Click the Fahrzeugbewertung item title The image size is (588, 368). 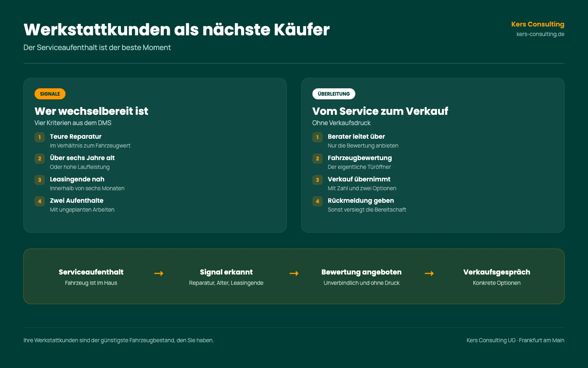click(360, 158)
